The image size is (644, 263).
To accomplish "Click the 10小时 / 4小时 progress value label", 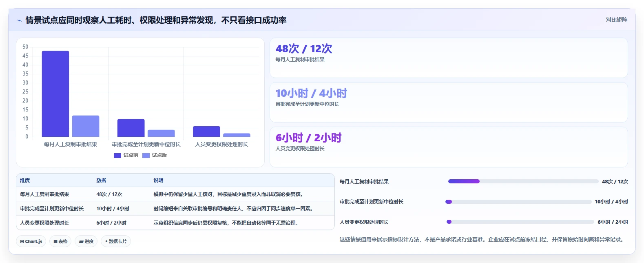I will tap(611, 202).
